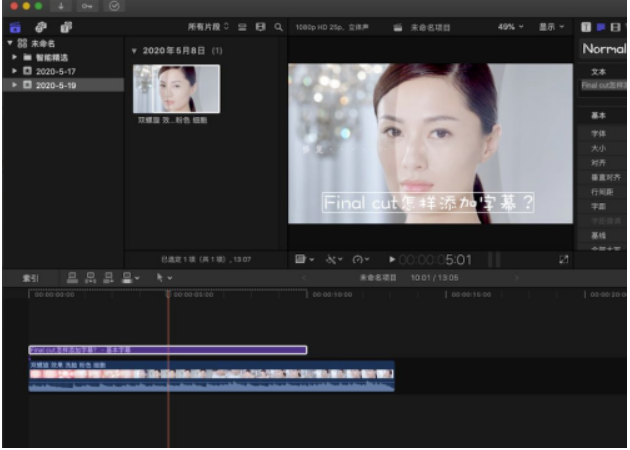The image size is (630, 450).
Task: Click the 未命名项目 name above viewer
Action: (x=430, y=27)
